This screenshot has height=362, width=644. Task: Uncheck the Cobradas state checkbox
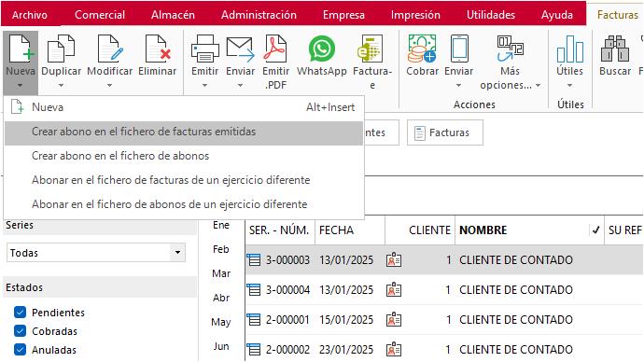point(20,331)
